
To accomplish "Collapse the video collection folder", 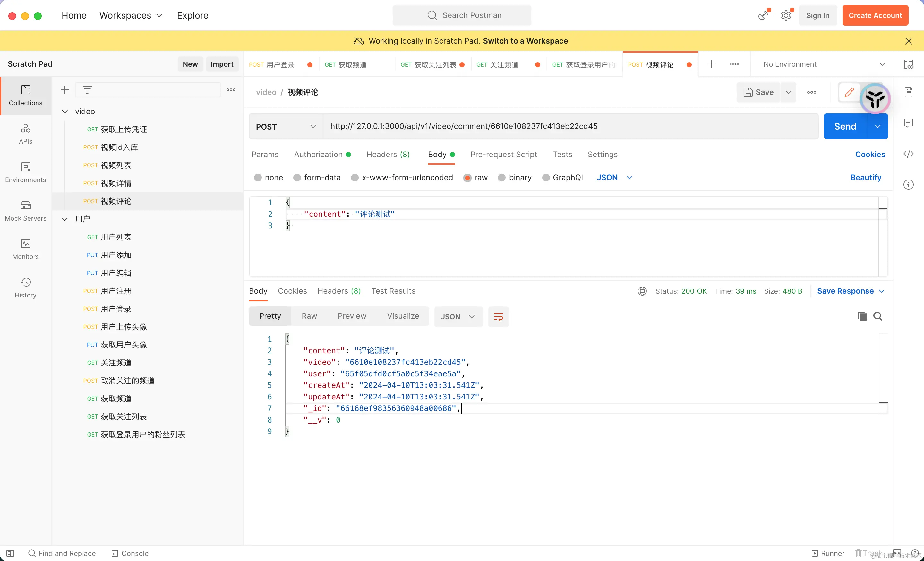I will (x=65, y=111).
